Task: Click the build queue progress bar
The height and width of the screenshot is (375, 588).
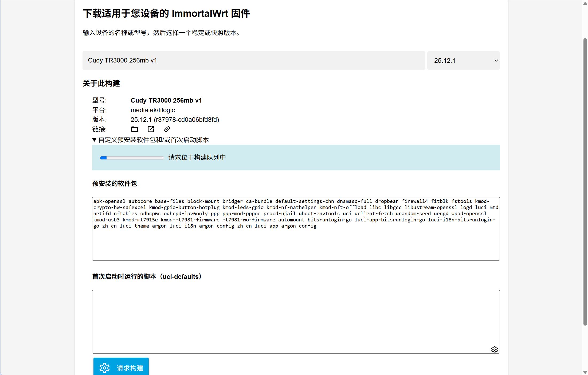Action: 132,158
